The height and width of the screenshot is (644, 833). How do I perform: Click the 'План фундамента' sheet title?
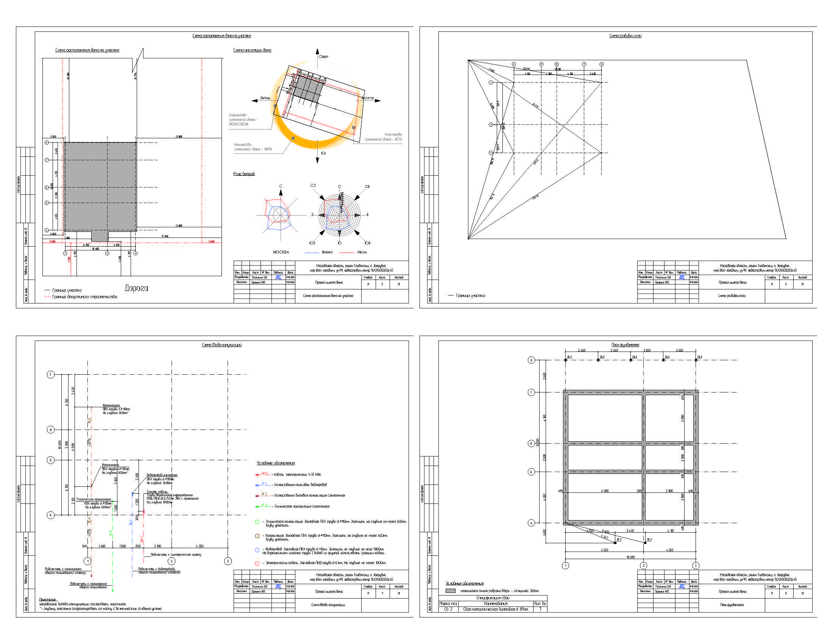625,345
